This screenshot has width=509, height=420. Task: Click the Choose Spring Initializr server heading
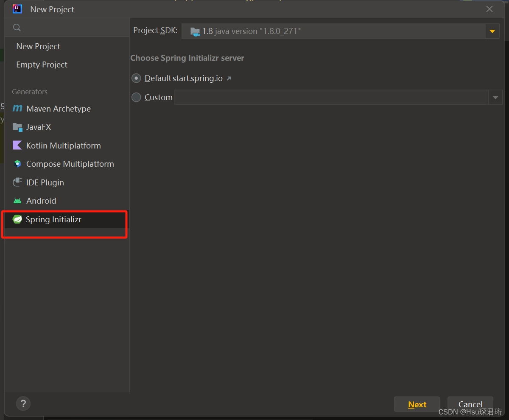(187, 58)
